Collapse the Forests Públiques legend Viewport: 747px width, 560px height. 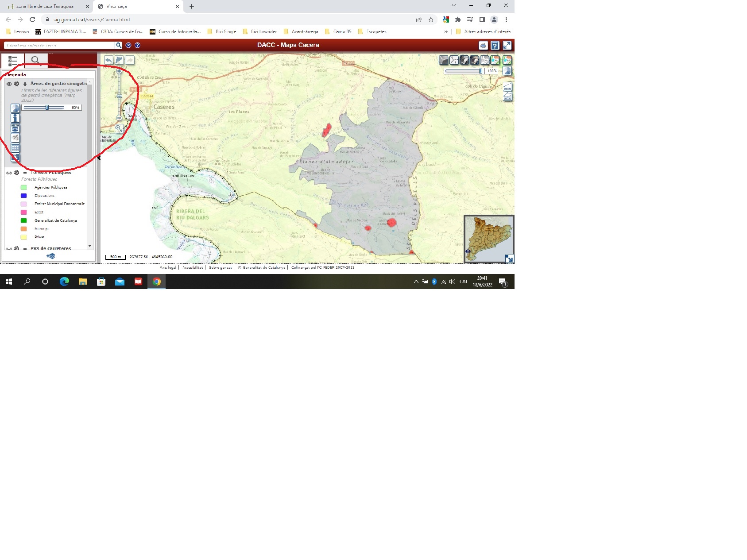(25, 173)
